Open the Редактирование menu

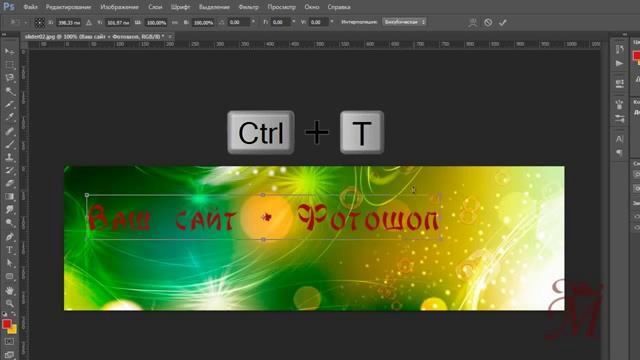(69, 7)
